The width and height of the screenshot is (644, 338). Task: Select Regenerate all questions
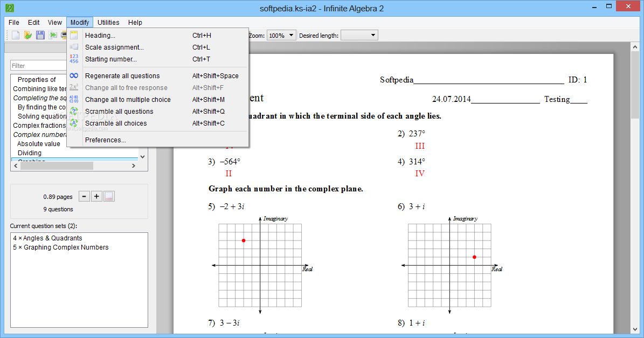point(158,75)
